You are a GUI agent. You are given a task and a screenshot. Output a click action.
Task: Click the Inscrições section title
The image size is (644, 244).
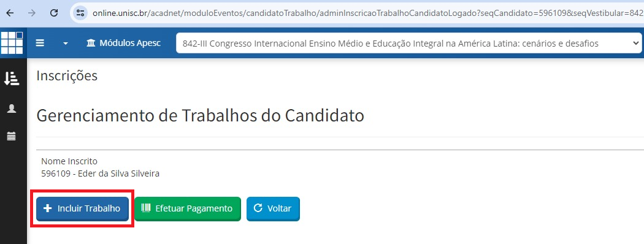pyautogui.click(x=67, y=76)
